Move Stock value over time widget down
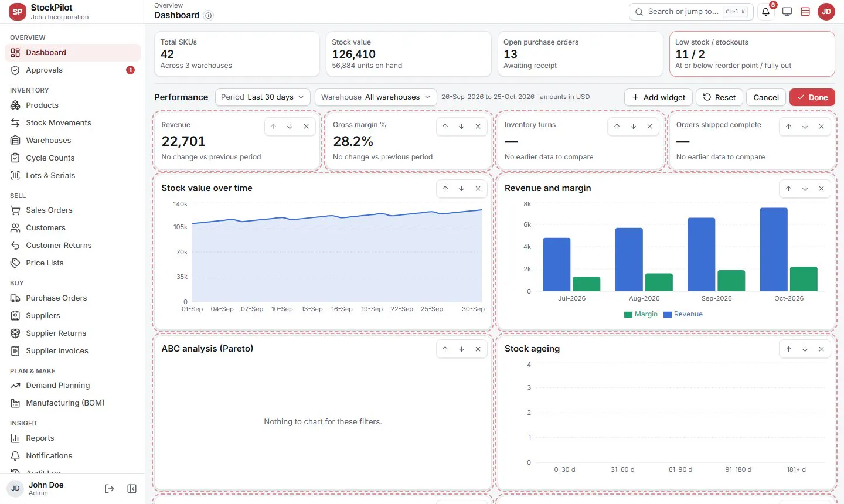Viewport: 844px width, 504px height. coord(461,189)
